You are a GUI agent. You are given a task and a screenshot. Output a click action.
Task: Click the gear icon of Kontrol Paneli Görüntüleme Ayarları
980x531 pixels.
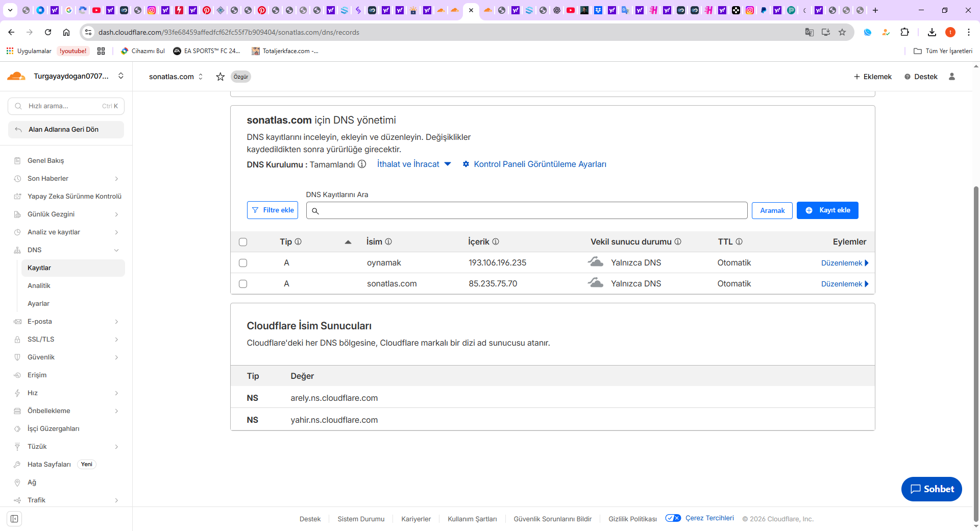[466, 164]
